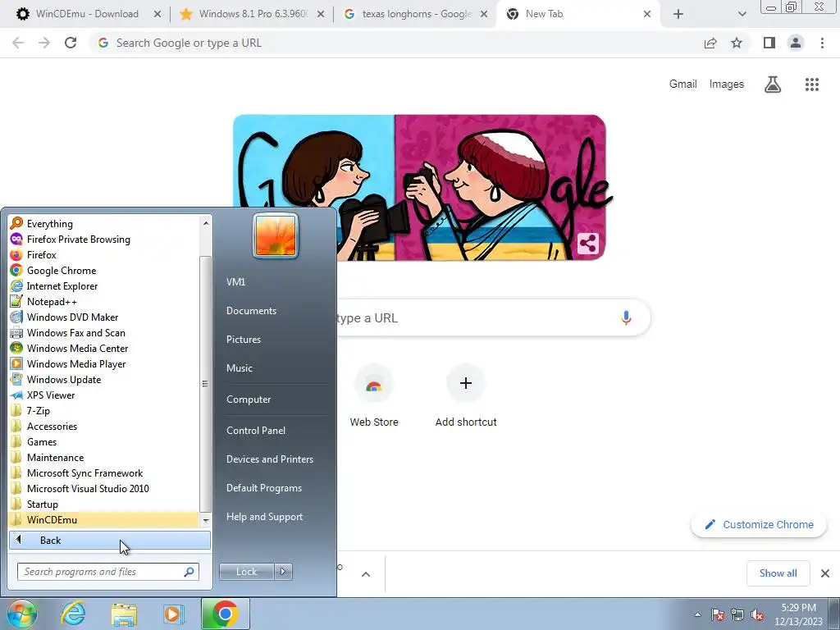Open the Chrome profile avatar
The width and height of the screenshot is (840, 630).
[x=796, y=43]
